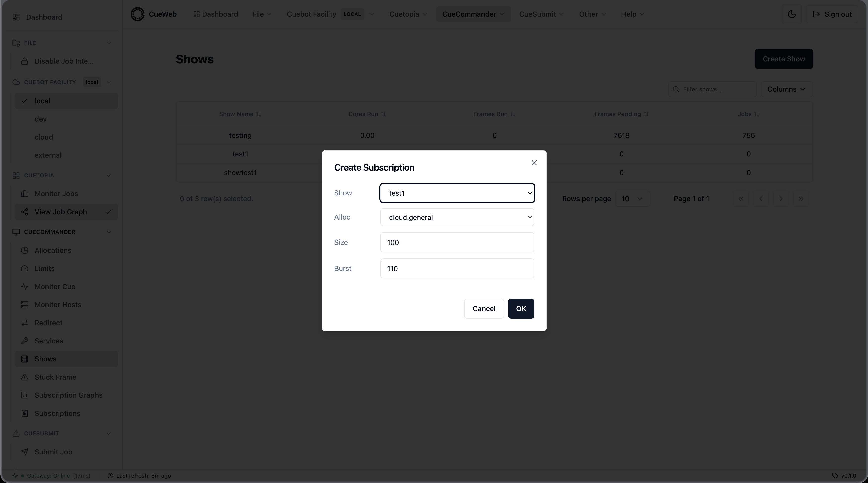868x483 pixels.
Task: Open Monitor Hosts in the sidebar
Action: 66,305
